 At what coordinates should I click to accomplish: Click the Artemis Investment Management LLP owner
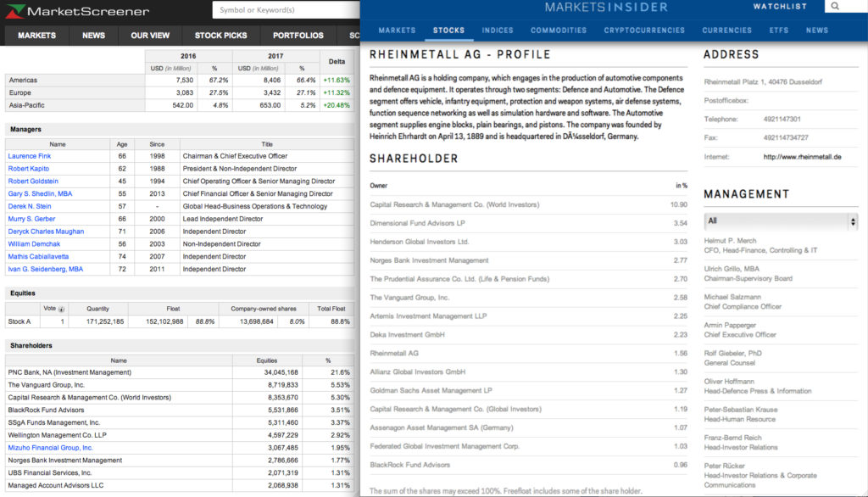[x=428, y=316]
